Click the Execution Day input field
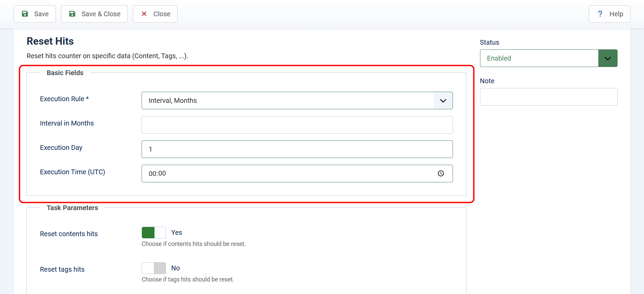The image size is (644, 294). click(297, 149)
